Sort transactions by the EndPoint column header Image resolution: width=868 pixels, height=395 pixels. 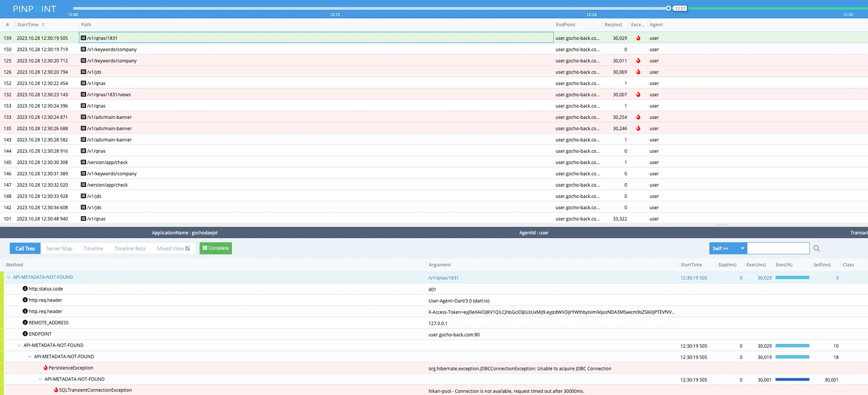click(x=566, y=25)
